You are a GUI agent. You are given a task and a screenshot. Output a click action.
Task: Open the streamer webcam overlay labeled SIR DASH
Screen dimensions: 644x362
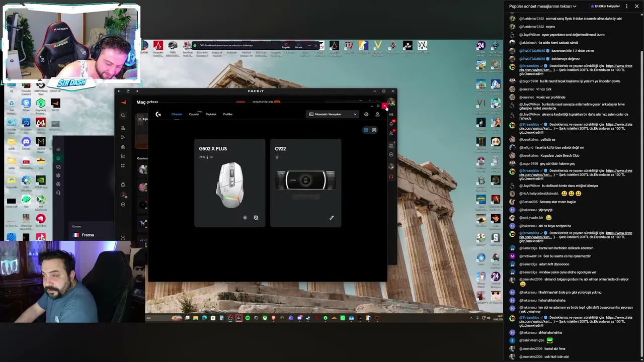[x=71, y=47]
